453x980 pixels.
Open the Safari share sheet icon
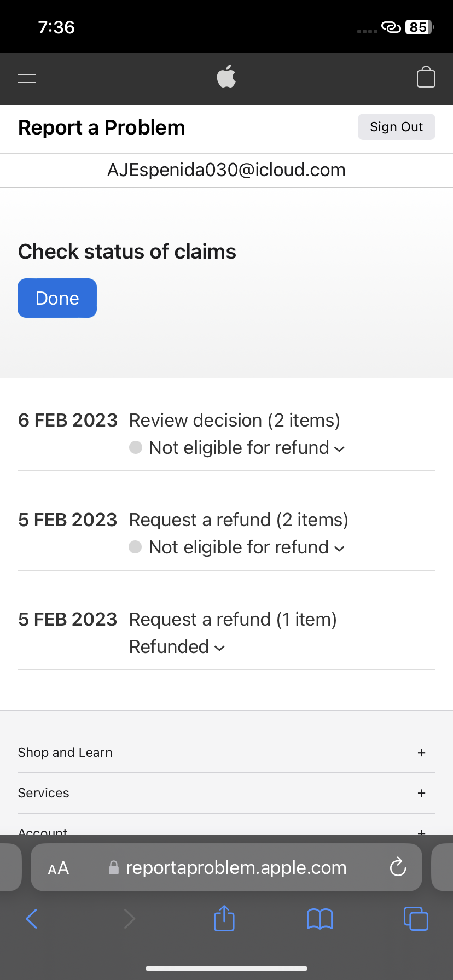click(x=224, y=918)
